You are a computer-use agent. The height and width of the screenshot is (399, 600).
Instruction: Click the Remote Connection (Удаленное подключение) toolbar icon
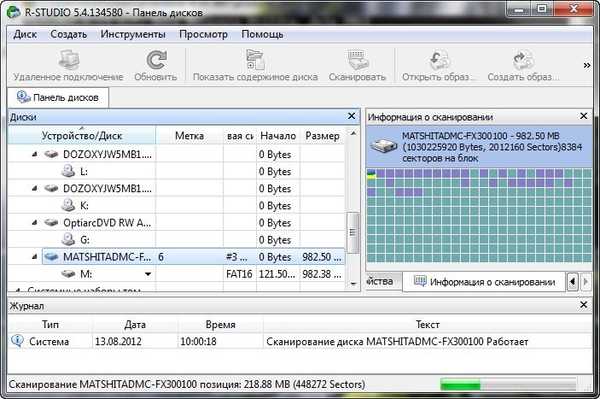[x=69, y=60]
